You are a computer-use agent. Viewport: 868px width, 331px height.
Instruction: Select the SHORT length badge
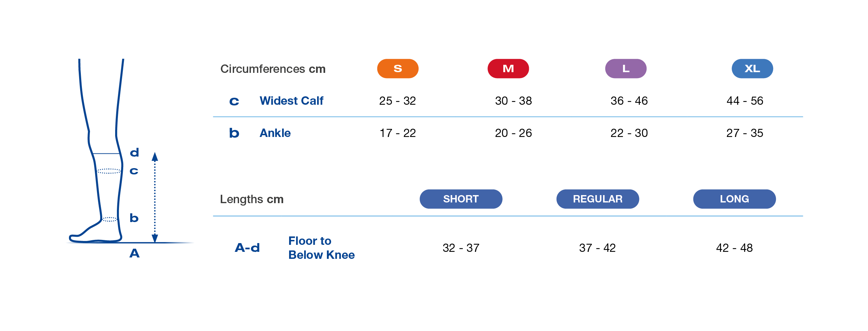(x=461, y=199)
